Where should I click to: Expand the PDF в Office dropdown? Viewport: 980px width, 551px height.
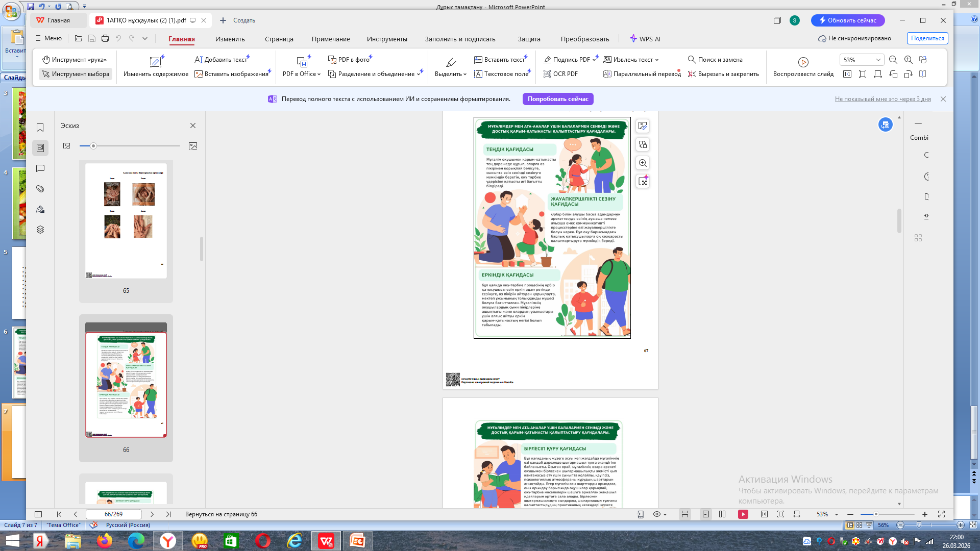pos(302,74)
